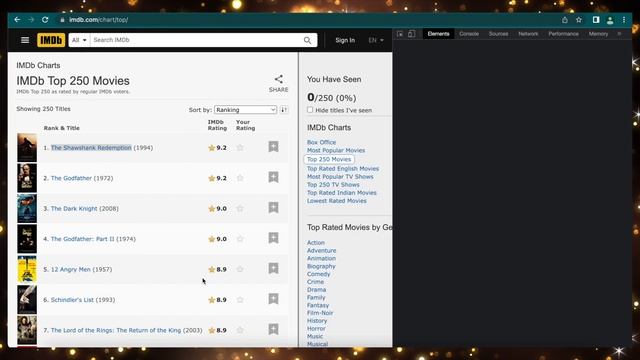Click the share page icon in address bar

tap(565, 20)
